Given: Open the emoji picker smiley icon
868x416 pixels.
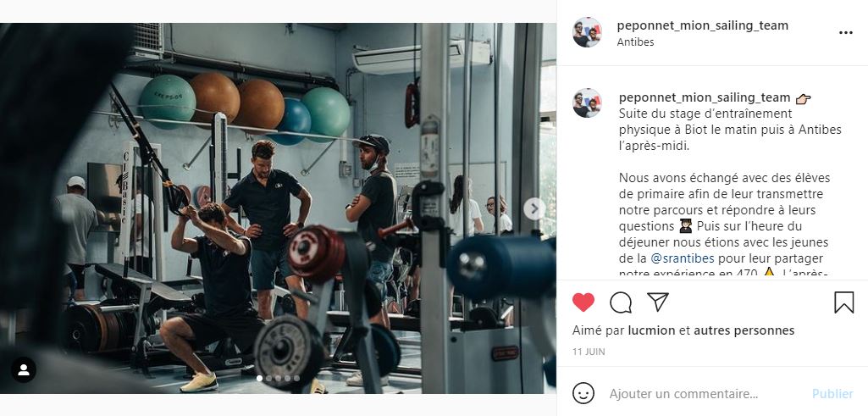Looking at the screenshot, I should (x=583, y=393).
